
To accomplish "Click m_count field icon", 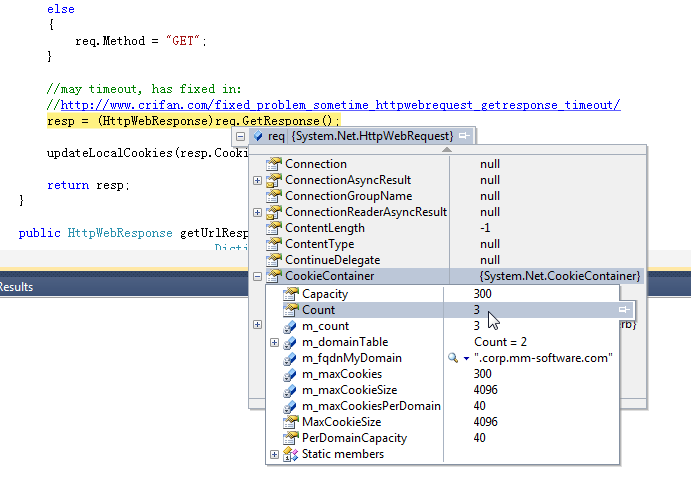I will tap(290, 327).
